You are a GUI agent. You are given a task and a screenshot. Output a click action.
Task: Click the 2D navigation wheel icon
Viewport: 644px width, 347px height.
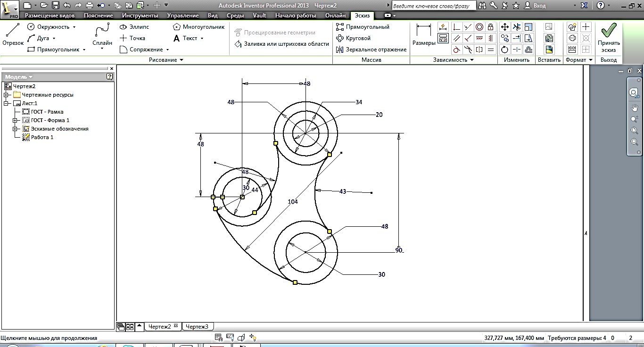coord(635,92)
